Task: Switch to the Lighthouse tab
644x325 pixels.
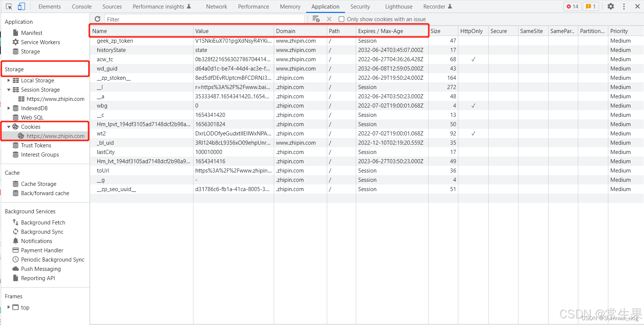Action: pyautogui.click(x=399, y=6)
